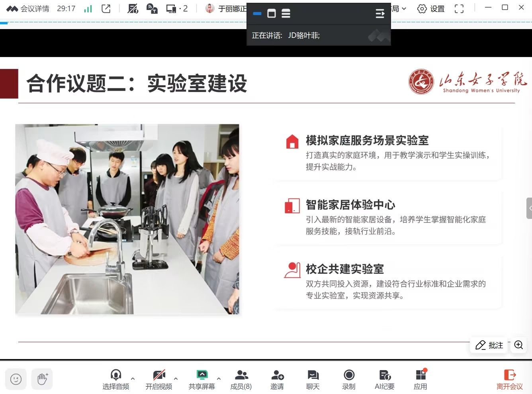Open the AI纪要 meeting notes
The image size is (532, 394).
coord(384,380)
